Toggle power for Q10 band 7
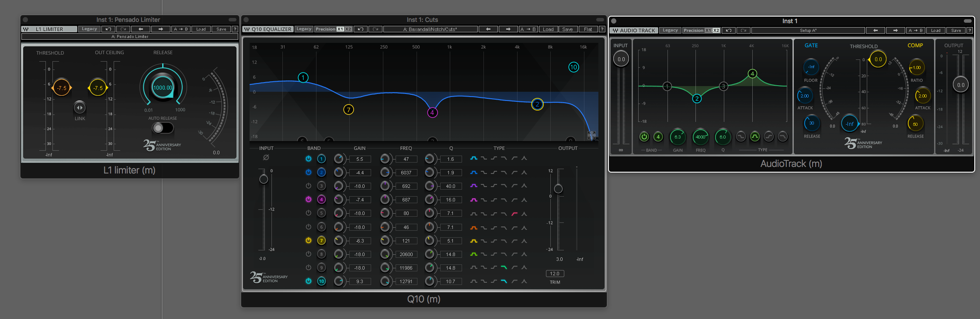 (308, 240)
